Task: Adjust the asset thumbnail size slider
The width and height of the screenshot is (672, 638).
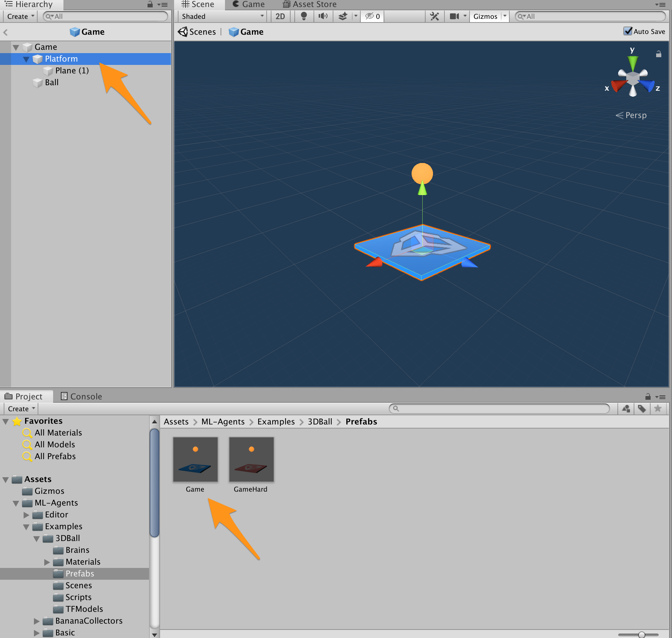Action: (641, 634)
